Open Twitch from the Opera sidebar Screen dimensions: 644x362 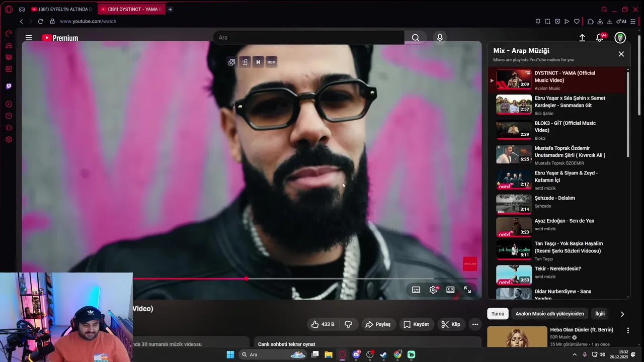[x=9, y=86]
